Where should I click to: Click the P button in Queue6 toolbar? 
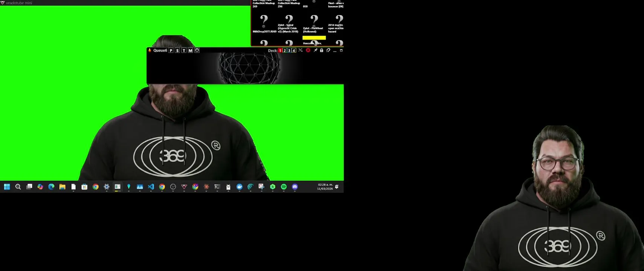(x=171, y=50)
